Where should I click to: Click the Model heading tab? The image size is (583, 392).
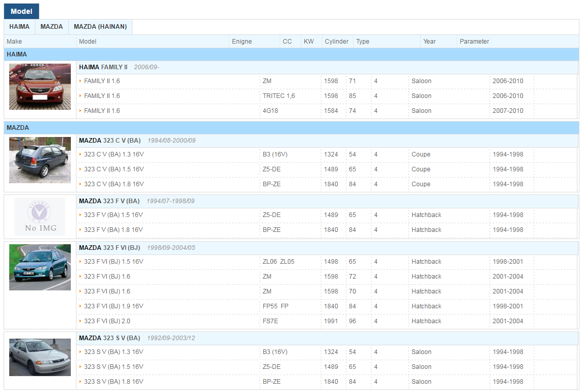(22, 11)
